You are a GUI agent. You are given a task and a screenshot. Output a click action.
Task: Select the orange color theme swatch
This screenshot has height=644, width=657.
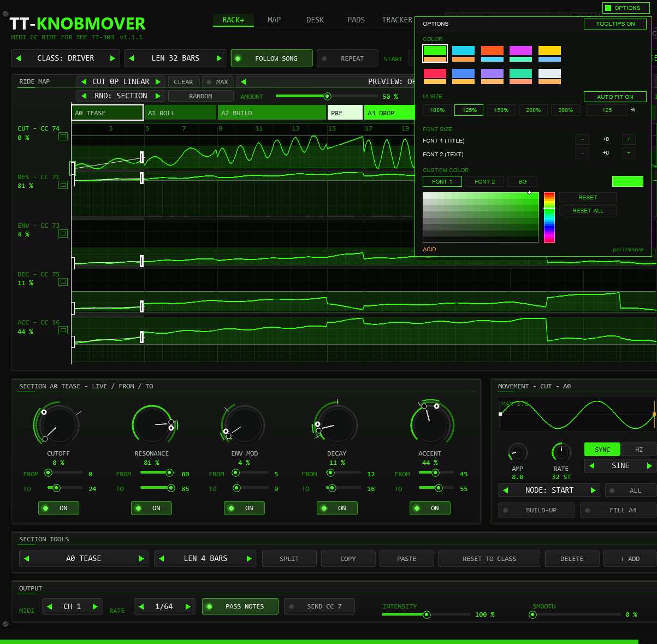[x=492, y=53]
